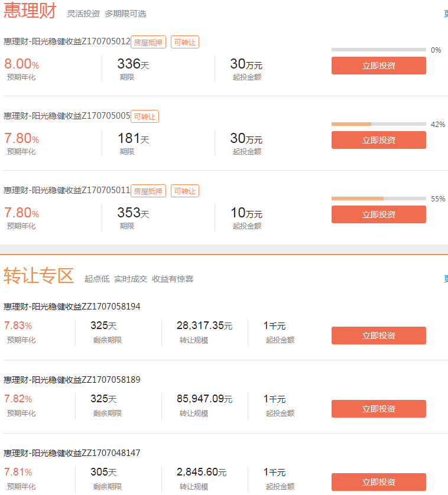Invest in transfer item ZZ1707058194
Viewport: 448px width, 495px height.
tap(378, 336)
